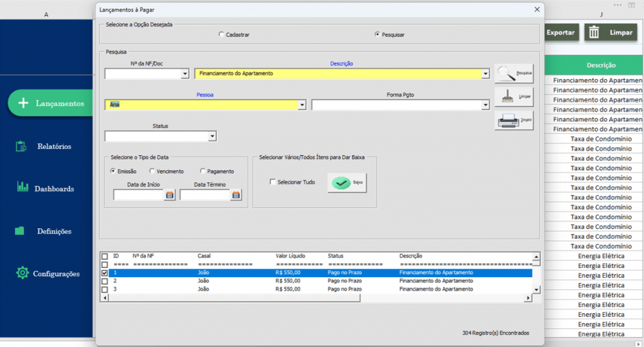Toggle the header checkbox beside ID column

[x=105, y=256]
